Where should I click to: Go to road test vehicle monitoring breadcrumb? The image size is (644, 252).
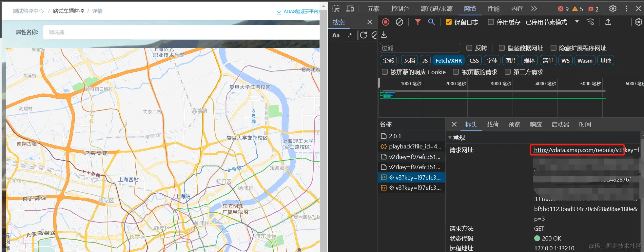pos(68,11)
